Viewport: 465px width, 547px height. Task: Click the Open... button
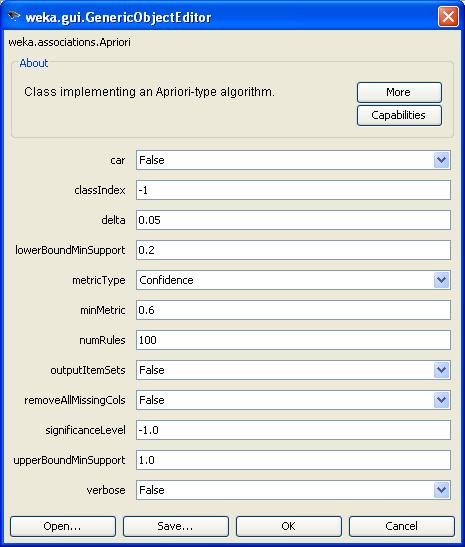tap(63, 526)
